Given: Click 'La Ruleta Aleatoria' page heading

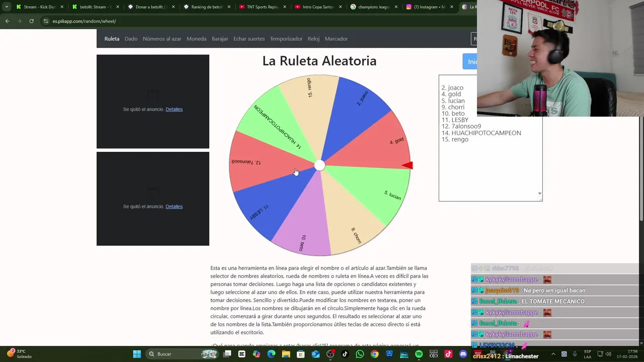Looking at the screenshot, I should pos(319,61).
